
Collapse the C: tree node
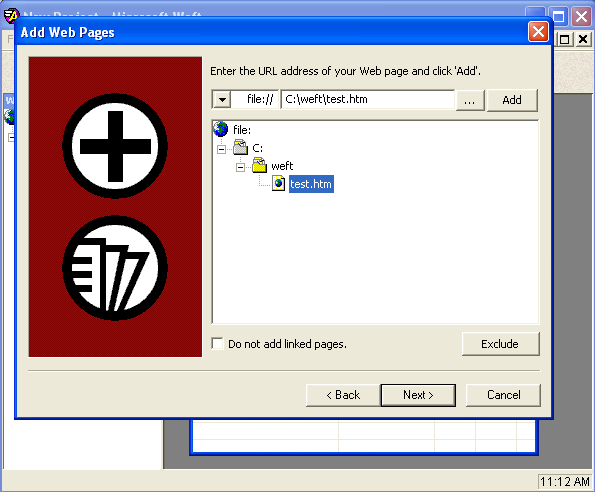222,149
